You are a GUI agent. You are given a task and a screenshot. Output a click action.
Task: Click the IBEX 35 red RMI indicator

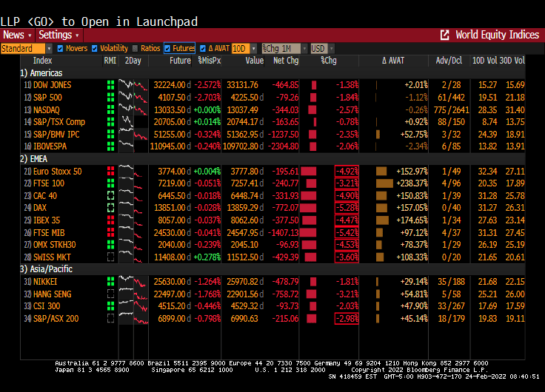point(110,220)
